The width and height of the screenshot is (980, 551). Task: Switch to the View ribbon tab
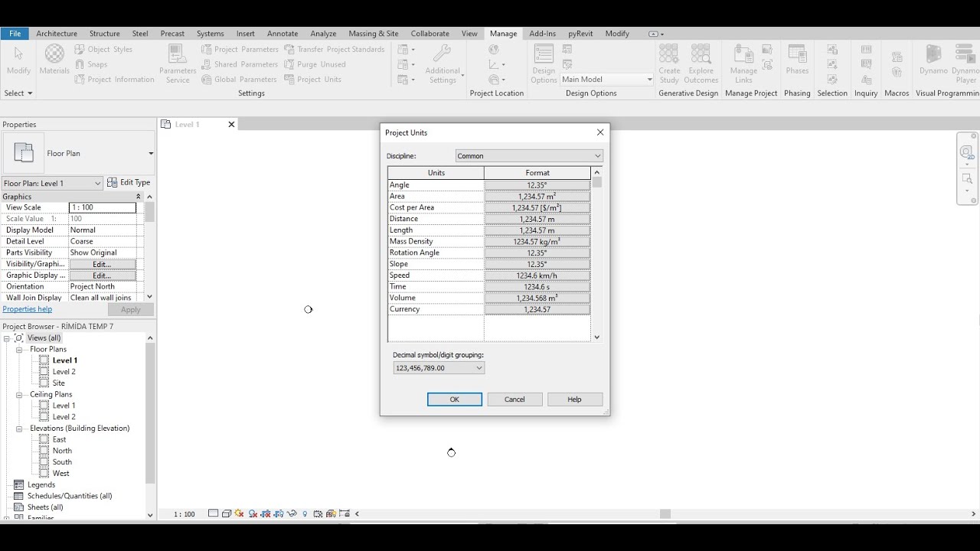pos(469,34)
